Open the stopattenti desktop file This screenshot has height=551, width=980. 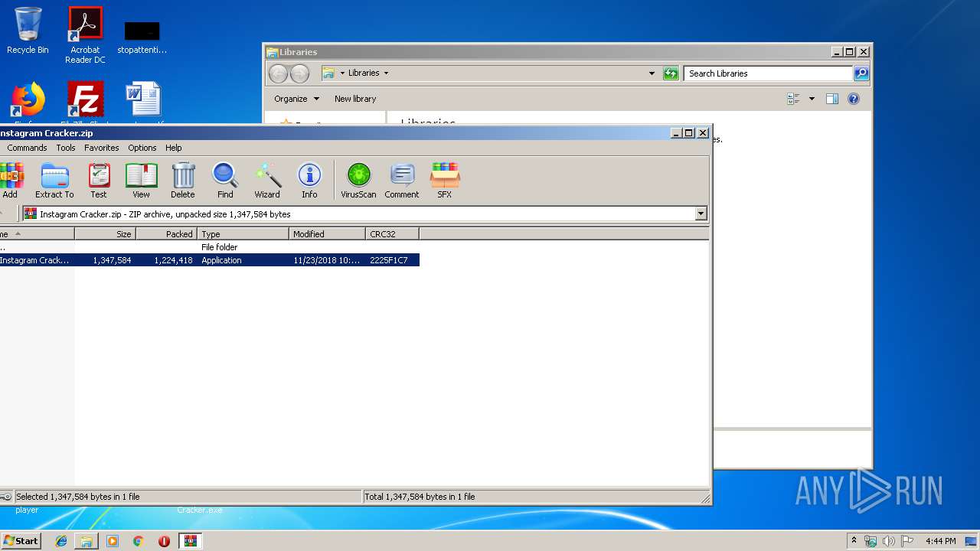pyautogui.click(x=142, y=37)
